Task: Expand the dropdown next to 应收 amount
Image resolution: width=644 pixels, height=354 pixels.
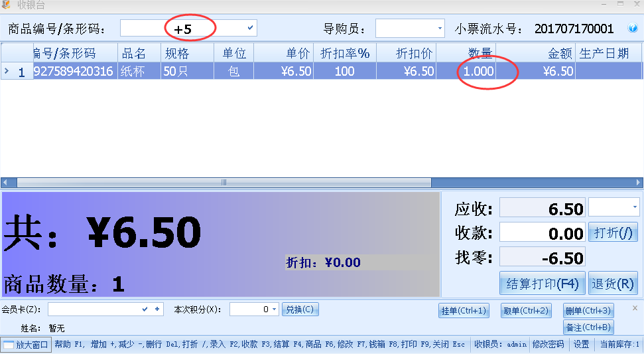Action: pos(635,207)
